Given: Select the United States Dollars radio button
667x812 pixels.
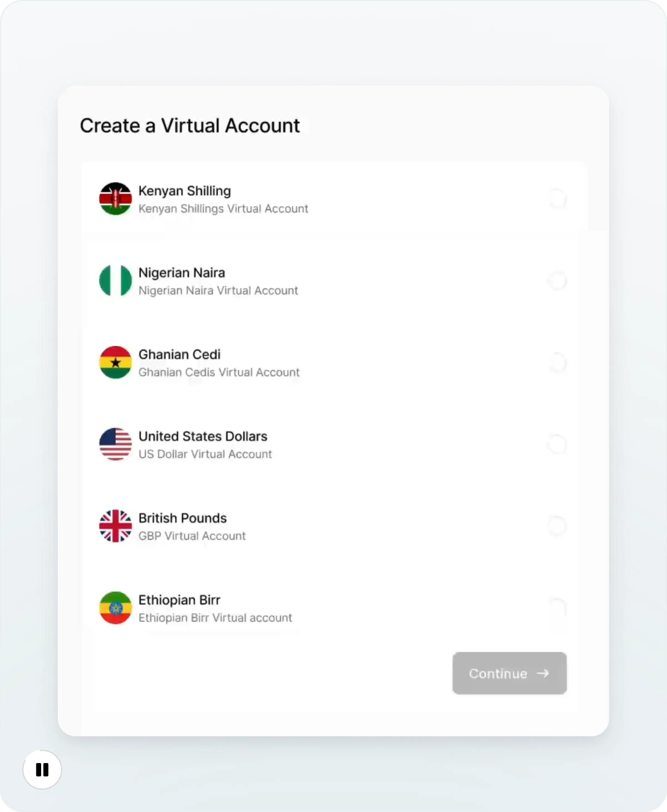Looking at the screenshot, I should click(x=558, y=444).
